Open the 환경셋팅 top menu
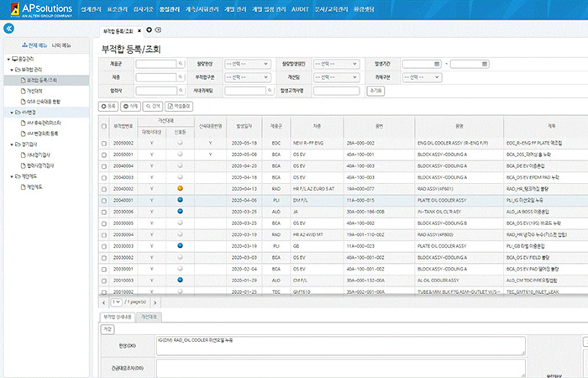This screenshot has width=588, height=378. pos(364,9)
